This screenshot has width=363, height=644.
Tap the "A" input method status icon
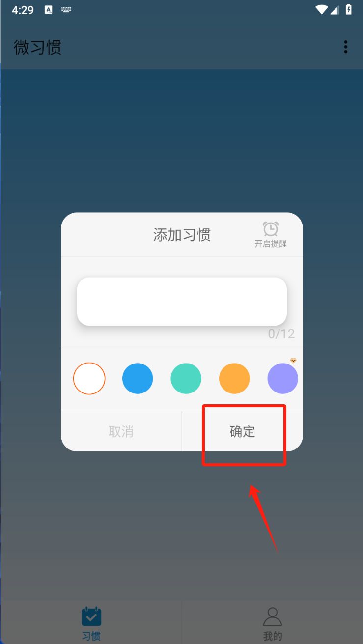pyautogui.click(x=48, y=10)
